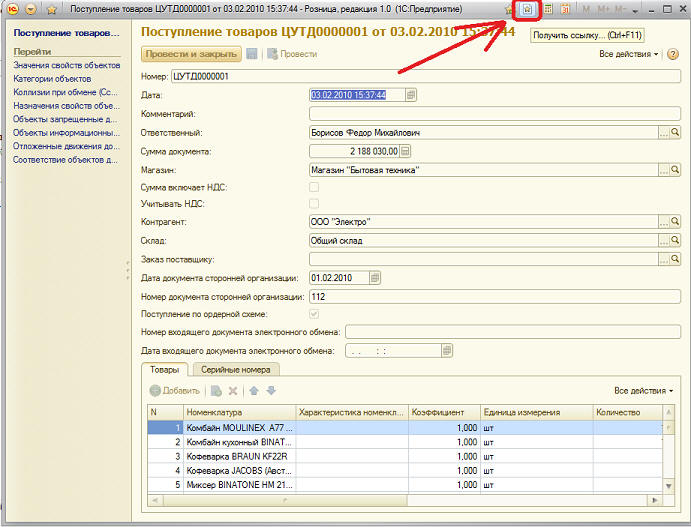The width and height of the screenshot is (691, 527).
Task: Click the select (...) button for Склад
Action: [x=664, y=241]
